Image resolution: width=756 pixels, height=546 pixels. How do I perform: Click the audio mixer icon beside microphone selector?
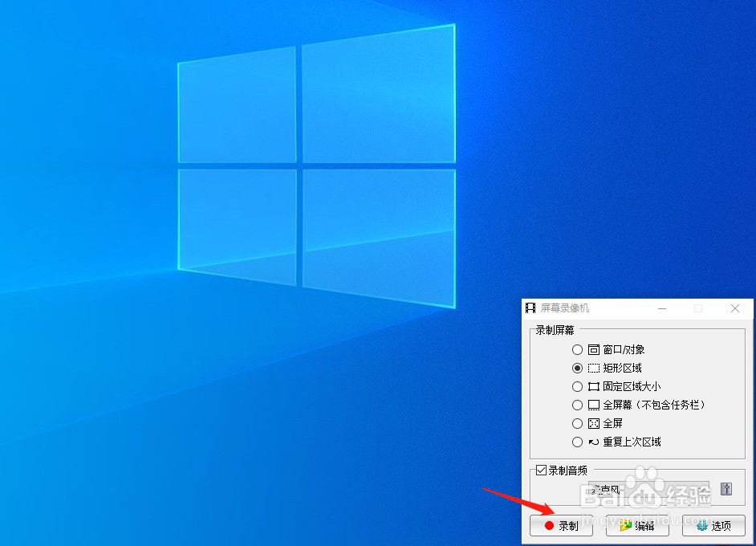[x=727, y=490]
